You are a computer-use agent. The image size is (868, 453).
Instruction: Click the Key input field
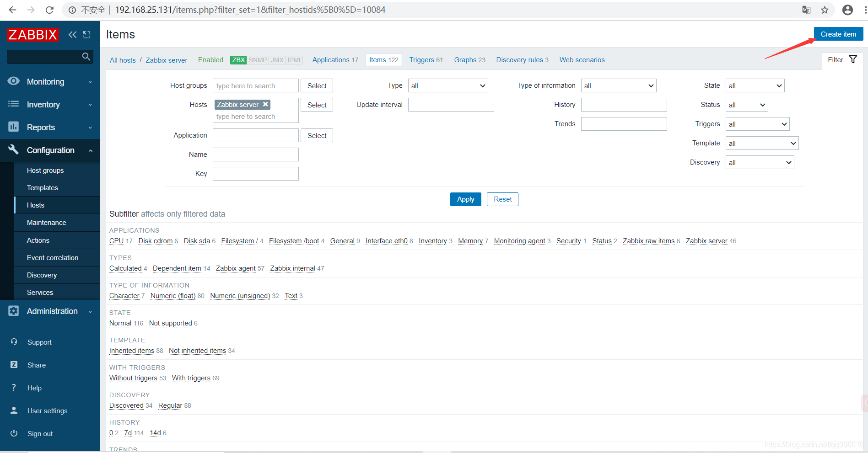coord(256,174)
